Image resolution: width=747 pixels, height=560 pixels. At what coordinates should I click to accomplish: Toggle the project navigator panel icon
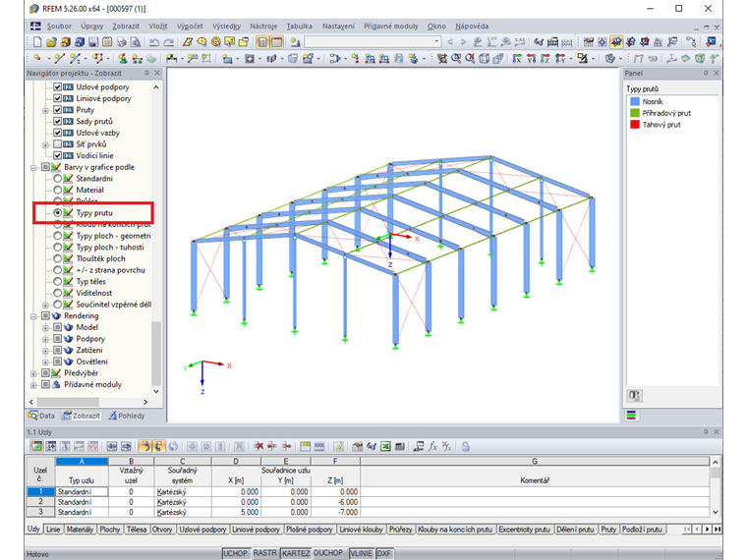tap(262, 42)
